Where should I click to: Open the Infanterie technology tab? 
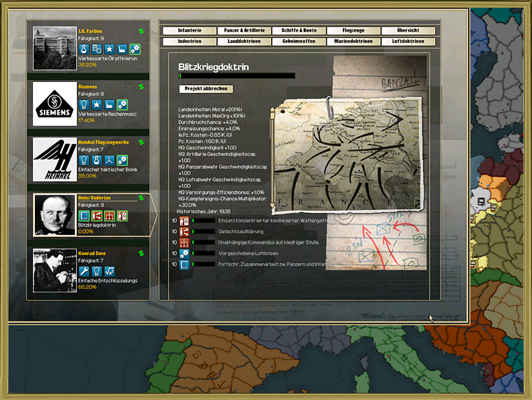pyautogui.click(x=189, y=30)
